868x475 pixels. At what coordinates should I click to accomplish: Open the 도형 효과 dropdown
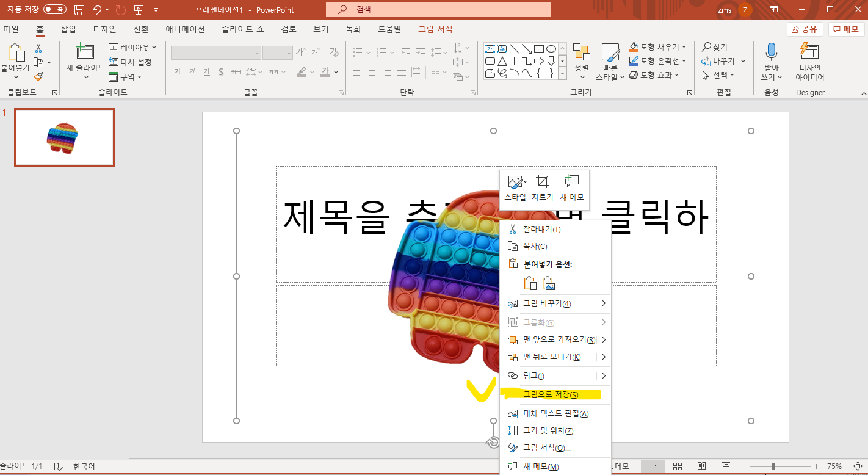(x=654, y=74)
